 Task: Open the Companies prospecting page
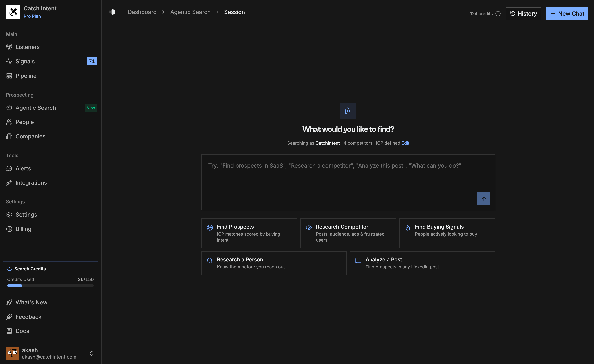(30, 136)
